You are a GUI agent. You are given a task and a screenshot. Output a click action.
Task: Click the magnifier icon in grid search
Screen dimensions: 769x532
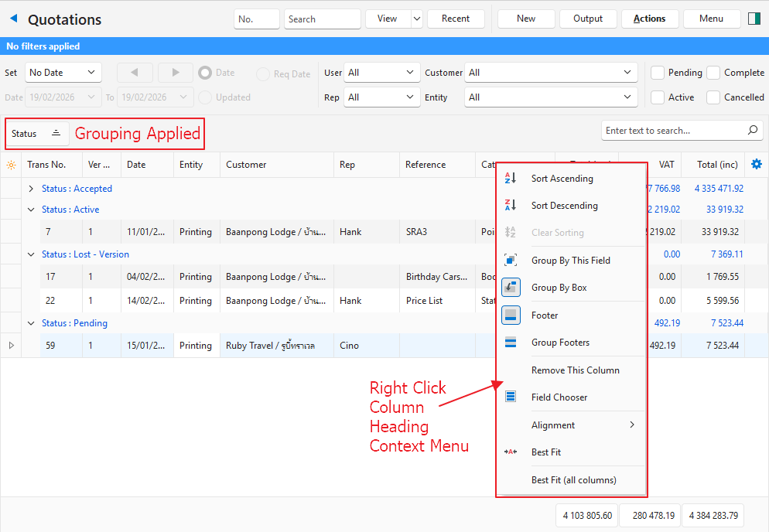coord(752,131)
